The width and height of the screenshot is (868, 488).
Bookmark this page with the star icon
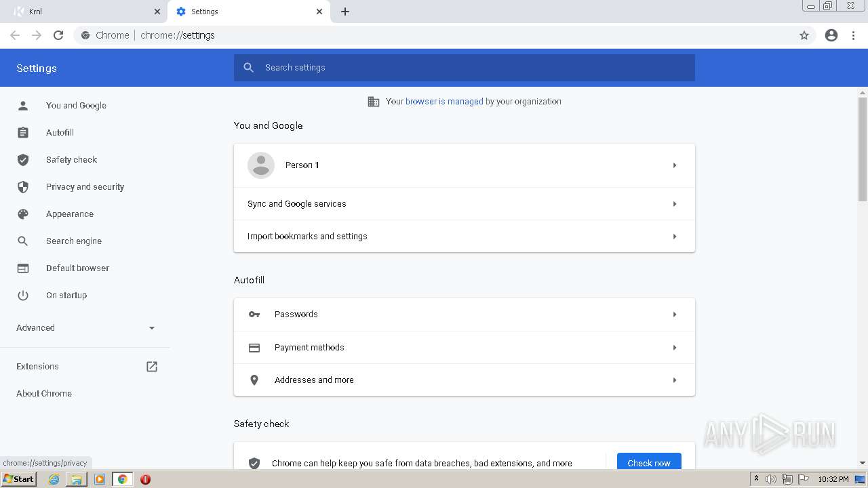coord(804,35)
